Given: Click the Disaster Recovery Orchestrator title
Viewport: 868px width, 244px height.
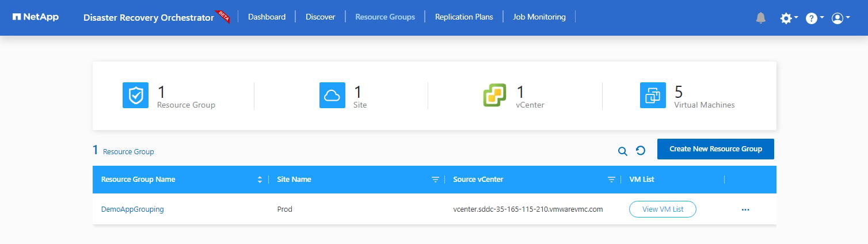Looking at the screenshot, I should pos(149,17).
